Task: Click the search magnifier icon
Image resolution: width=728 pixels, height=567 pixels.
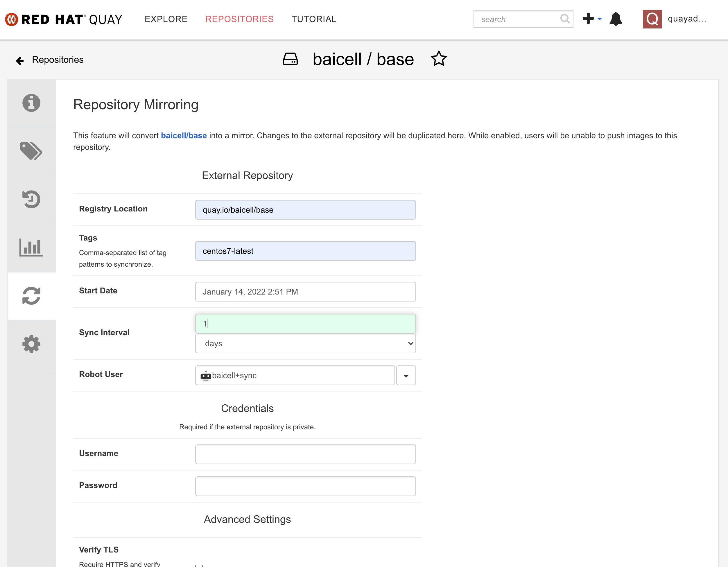Action: tap(565, 19)
